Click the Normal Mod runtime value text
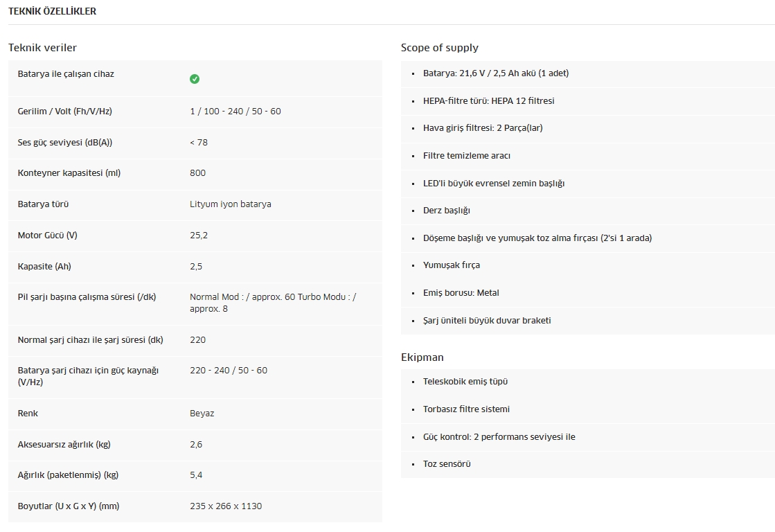 [x=274, y=303]
